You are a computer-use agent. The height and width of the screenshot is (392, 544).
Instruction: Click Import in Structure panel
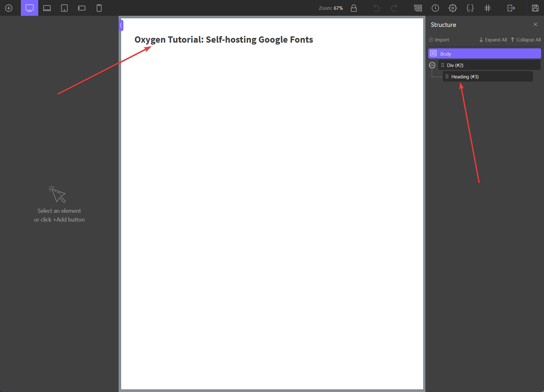tap(439, 40)
